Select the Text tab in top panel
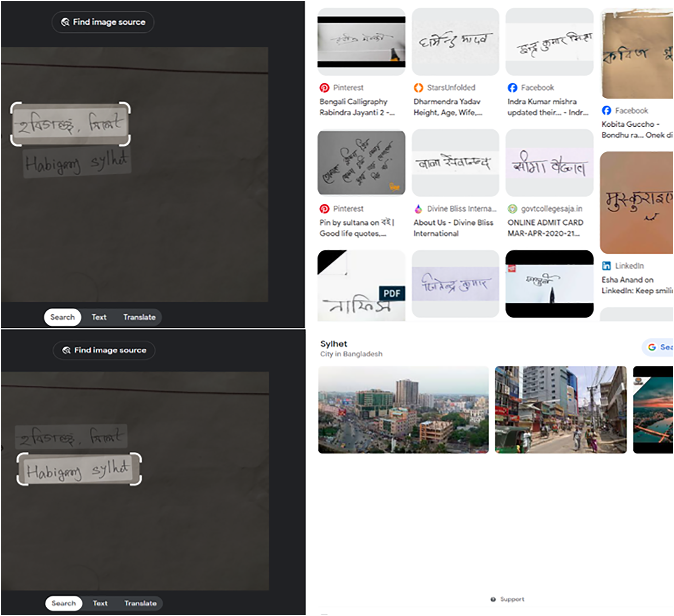This screenshot has height=616, width=674. [x=99, y=317]
